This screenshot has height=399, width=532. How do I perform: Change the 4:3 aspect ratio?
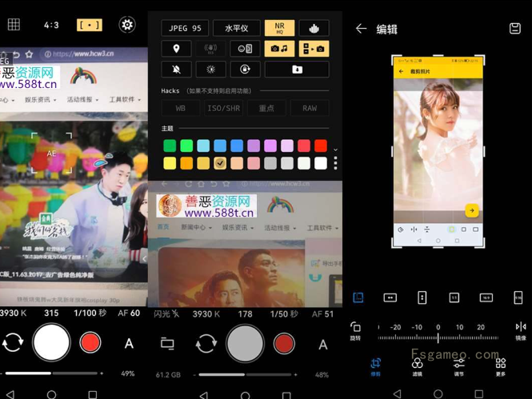click(51, 25)
